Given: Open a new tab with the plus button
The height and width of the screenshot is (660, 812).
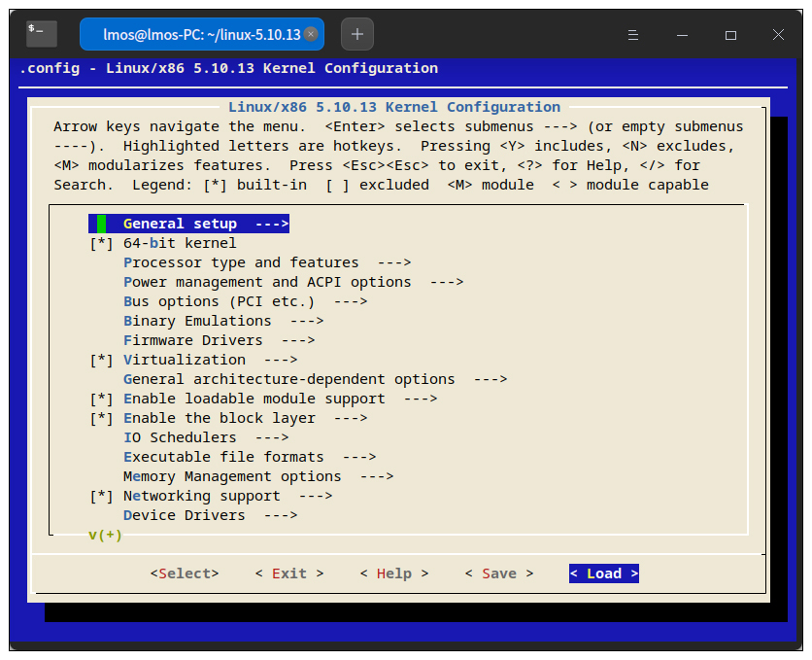Looking at the screenshot, I should pos(357,34).
